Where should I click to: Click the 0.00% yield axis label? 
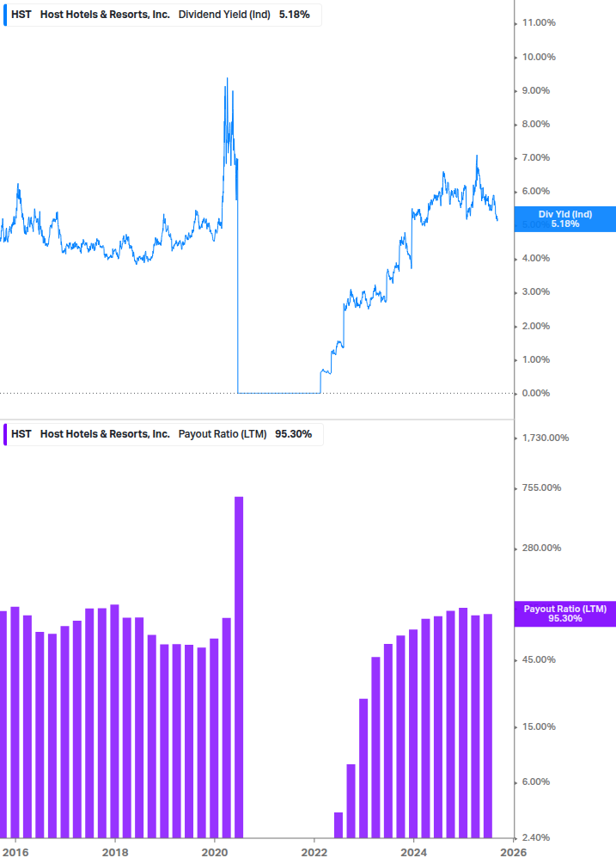(x=535, y=393)
